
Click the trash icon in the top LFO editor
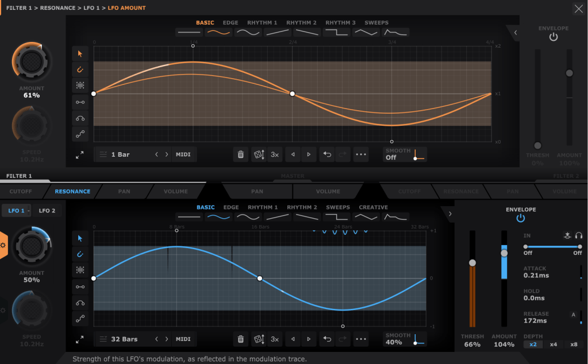point(241,154)
